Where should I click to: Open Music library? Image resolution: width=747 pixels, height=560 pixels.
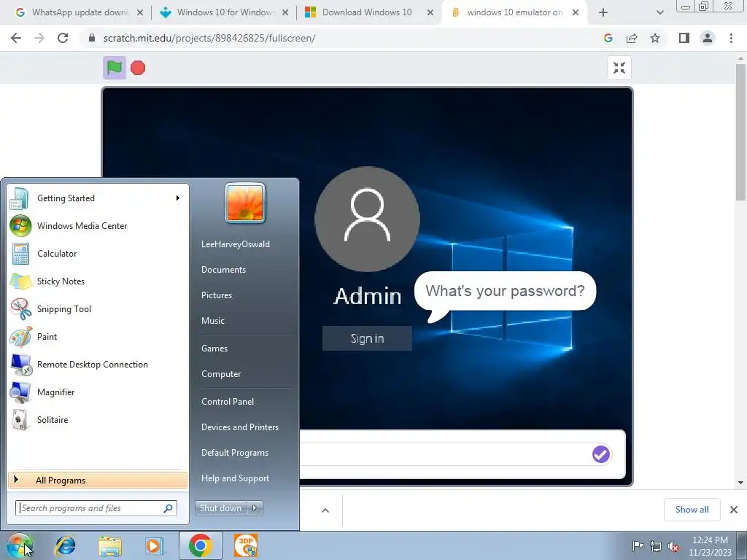pyautogui.click(x=212, y=321)
